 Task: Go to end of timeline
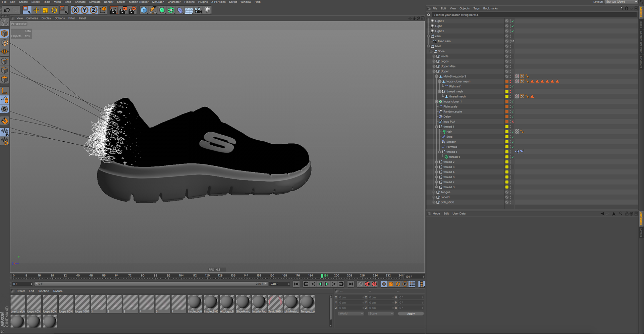pyautogui.click(x=351, y=284)
